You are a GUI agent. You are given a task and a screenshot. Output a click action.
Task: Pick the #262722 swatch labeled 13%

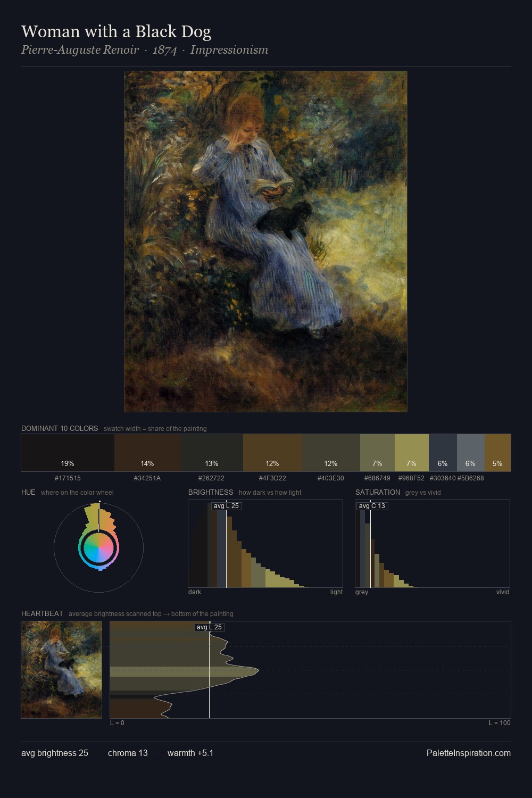click(x=212, y=453)
